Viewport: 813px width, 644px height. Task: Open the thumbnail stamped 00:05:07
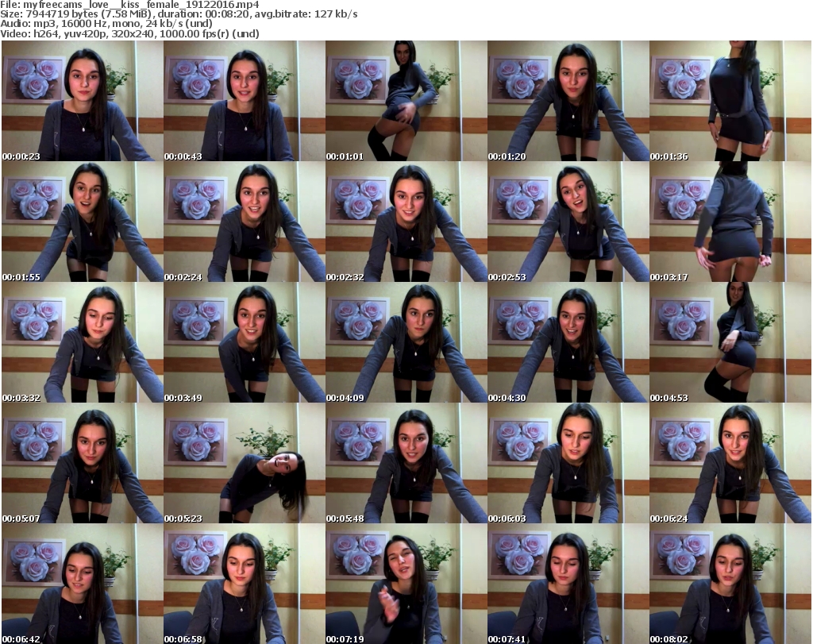point(83,462)
